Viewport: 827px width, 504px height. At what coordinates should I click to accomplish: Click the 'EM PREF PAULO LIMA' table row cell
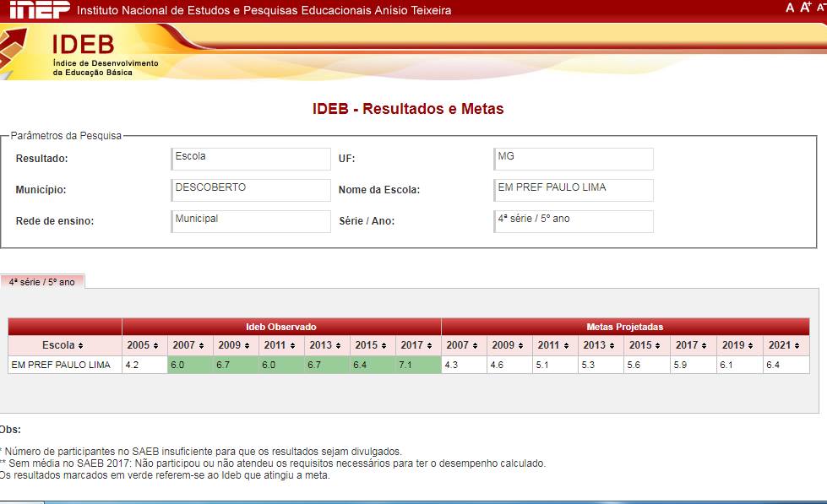tap(65, 365)
